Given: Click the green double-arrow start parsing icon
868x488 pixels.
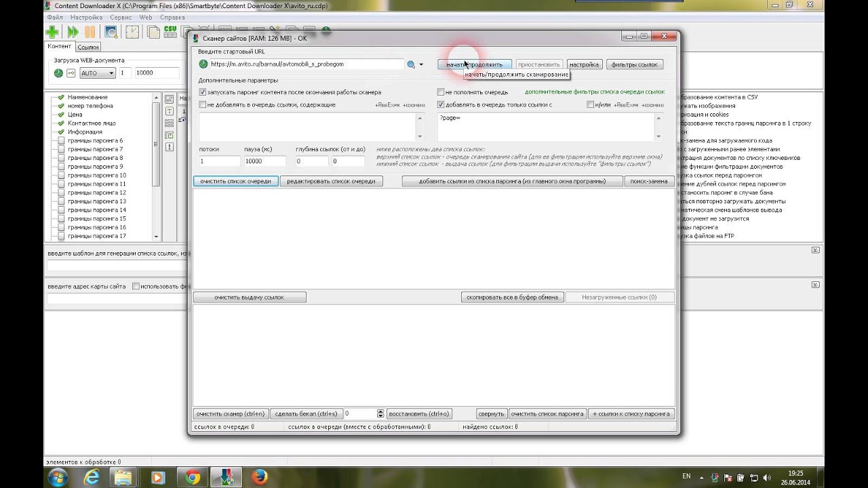Looking at the screenshot, I should pyautogui.click(x=72, y=31).
